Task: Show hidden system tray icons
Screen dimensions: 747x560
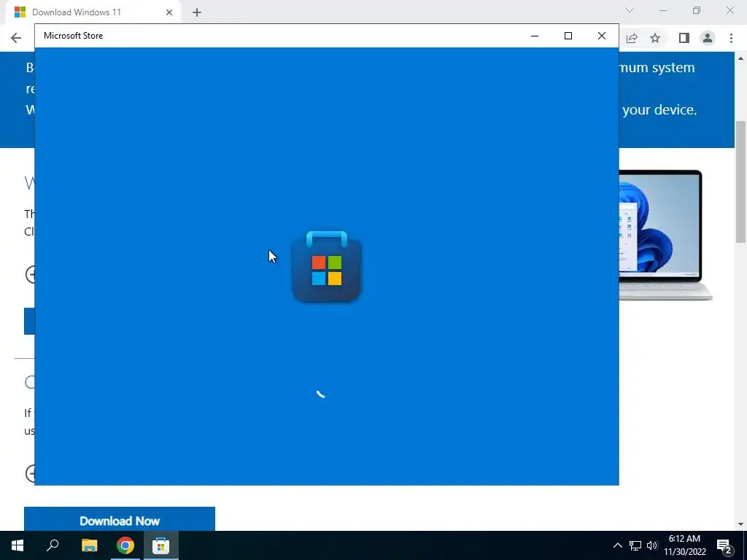Action: click(617, 545)
